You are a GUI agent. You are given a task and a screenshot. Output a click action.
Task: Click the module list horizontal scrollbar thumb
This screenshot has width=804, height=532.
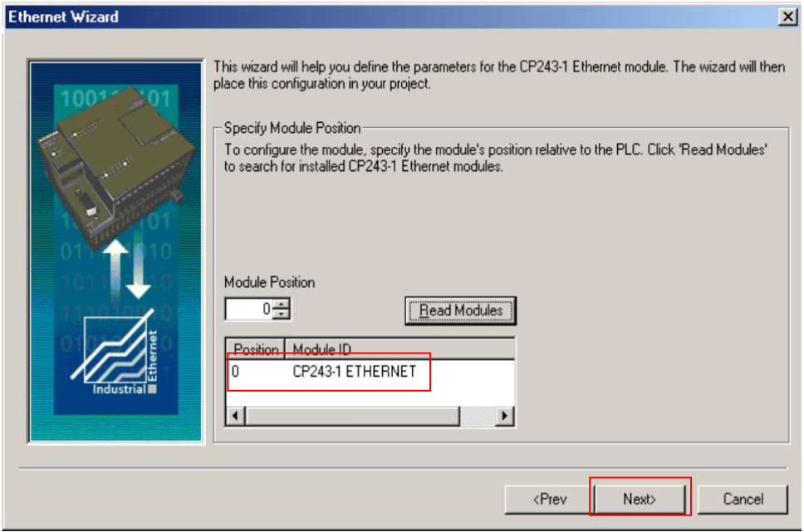point(352,416)
